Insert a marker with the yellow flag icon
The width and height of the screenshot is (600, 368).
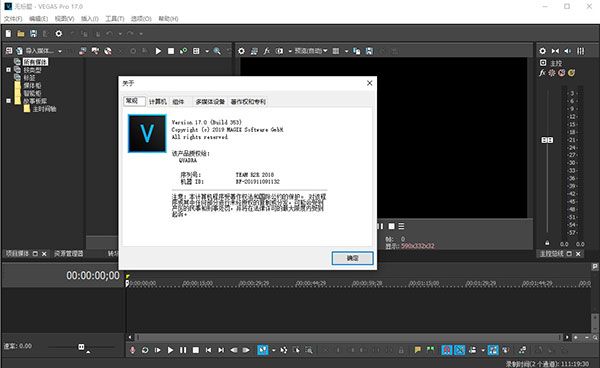[x=417, y=350]
